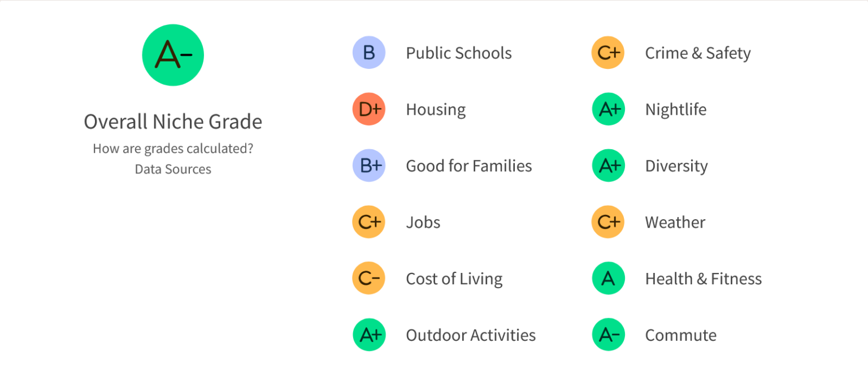Select the Nightlife category label

click(x=676, y=109)
